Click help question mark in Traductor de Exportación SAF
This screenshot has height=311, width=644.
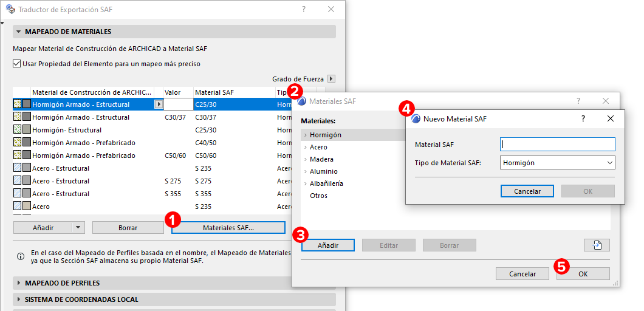point(304,9)
